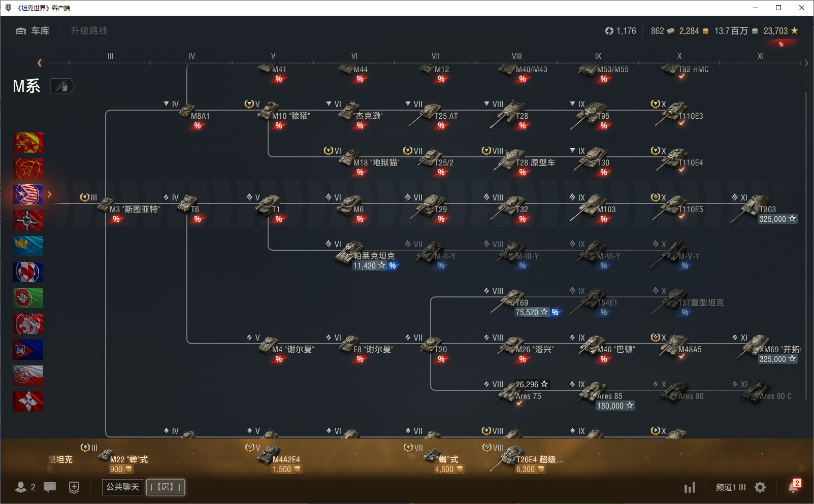Click the gold coins icon beside 2,284
The width and height of the screenshot is (814, 504).
[x=705, y=31]
